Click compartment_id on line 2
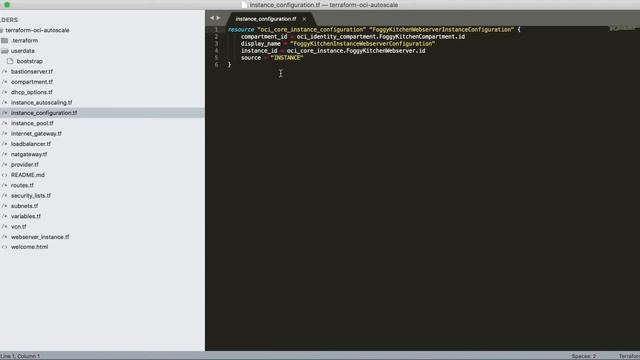Image resolution: width=640 pixels, height=360 pixels. [x=264, y=37]
